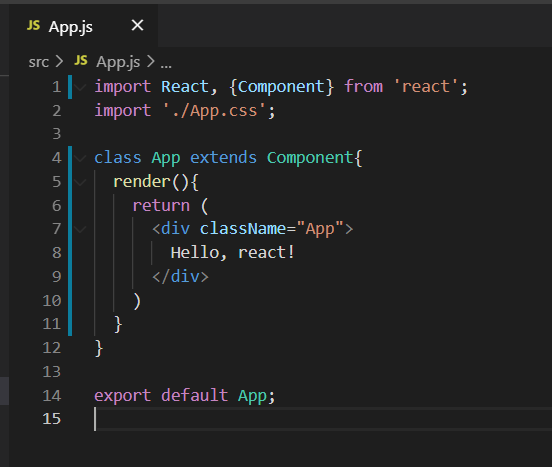Collapse the import fold on line 1

point(81,87)
